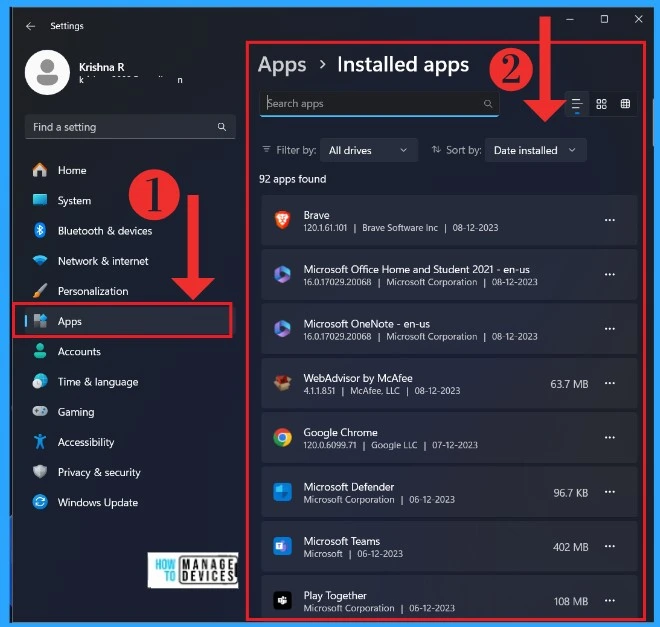Click the 92 apps found text
This screenshot has height=627, width=660.
tap(293, 179)
